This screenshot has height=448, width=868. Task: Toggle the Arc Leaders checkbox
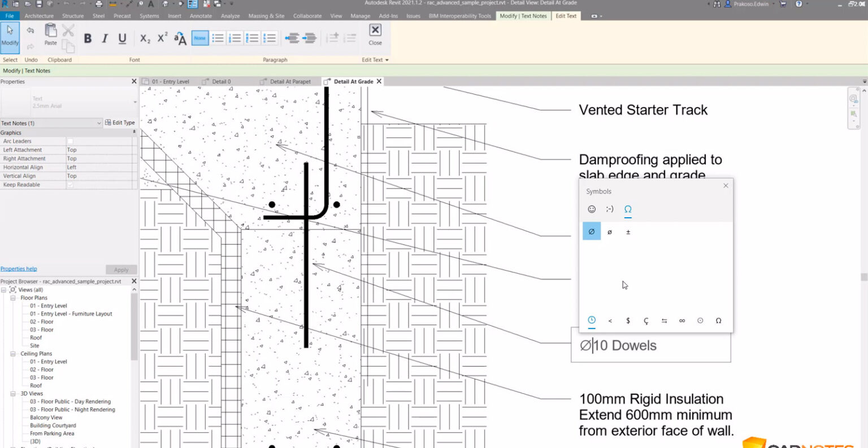point(70,141)
